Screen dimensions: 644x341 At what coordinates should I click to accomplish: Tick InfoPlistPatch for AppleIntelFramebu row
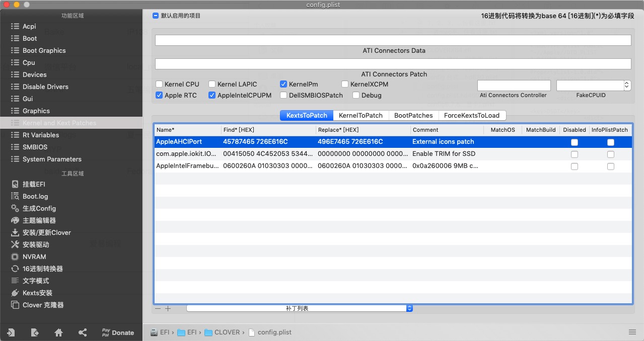[611, 166]
